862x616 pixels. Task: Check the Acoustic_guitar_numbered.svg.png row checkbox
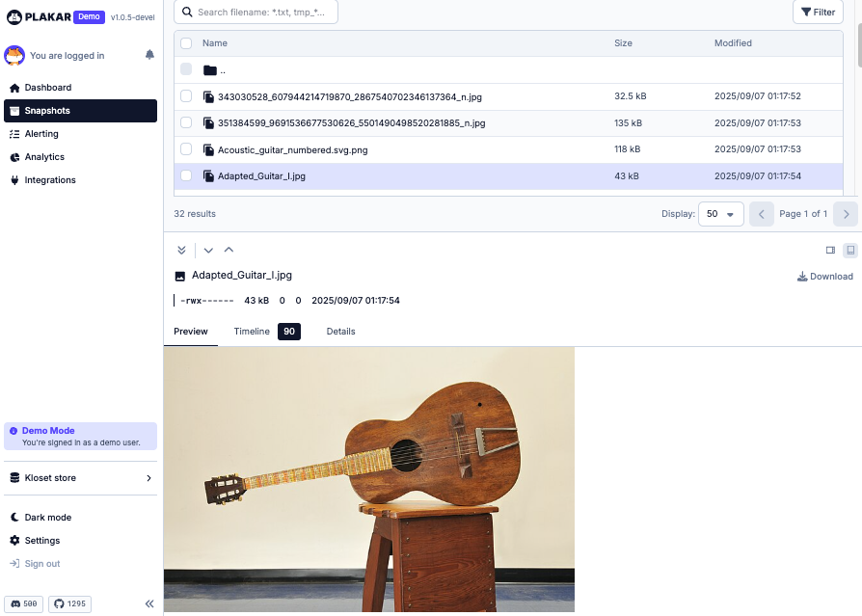click(186, 149)
